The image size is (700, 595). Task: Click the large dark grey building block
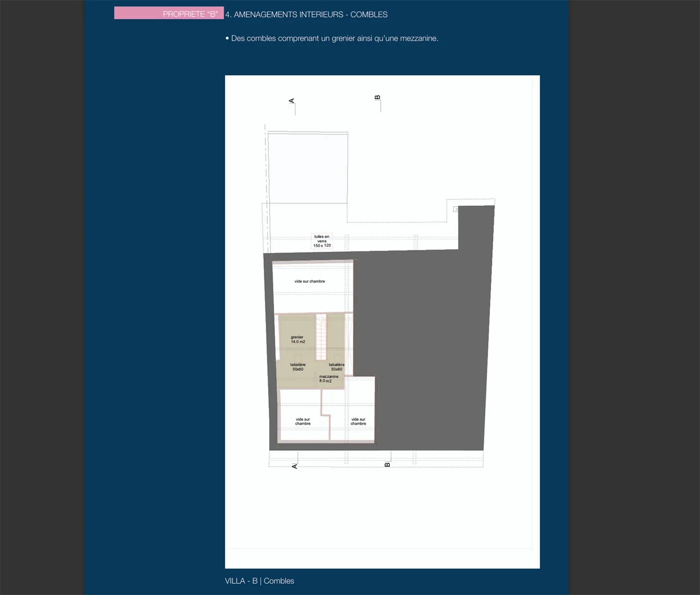pos(423,341)
